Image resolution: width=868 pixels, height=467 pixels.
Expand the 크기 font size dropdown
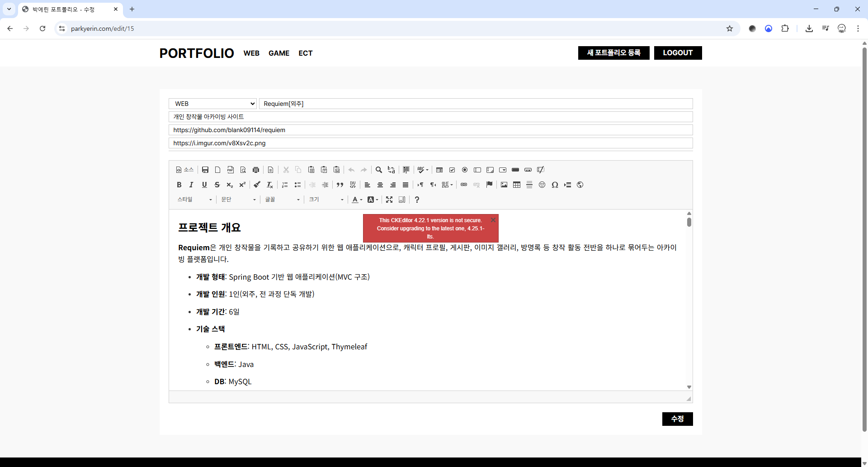click(326, 200)
